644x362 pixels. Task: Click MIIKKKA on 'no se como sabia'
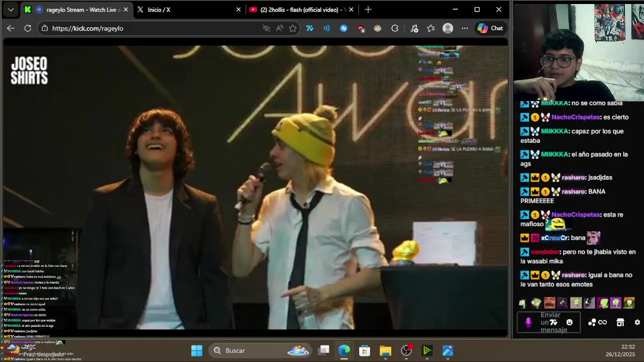554,103
